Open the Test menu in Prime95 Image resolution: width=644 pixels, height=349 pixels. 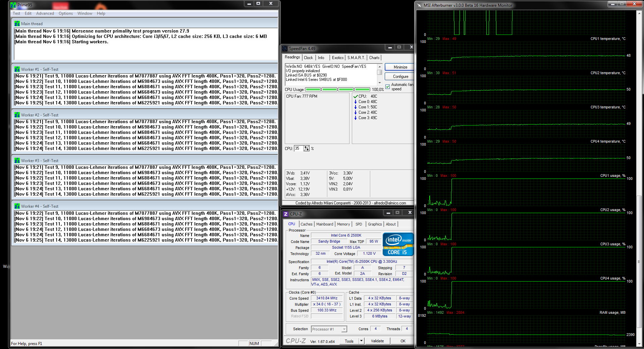[16, 13]
